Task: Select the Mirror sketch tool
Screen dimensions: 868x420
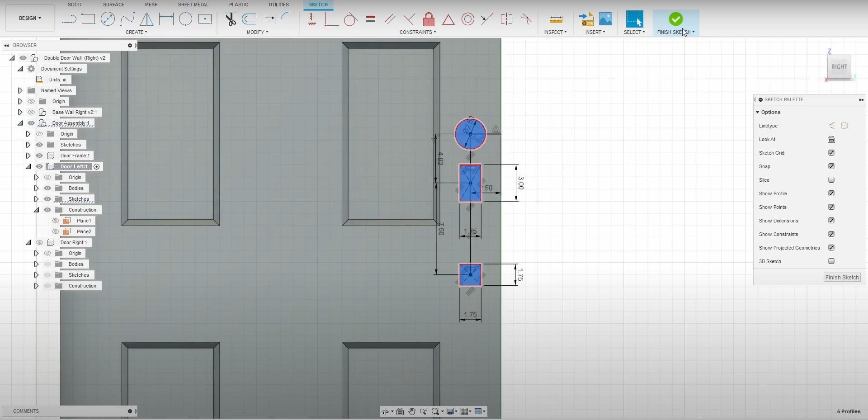Action: 146,19
